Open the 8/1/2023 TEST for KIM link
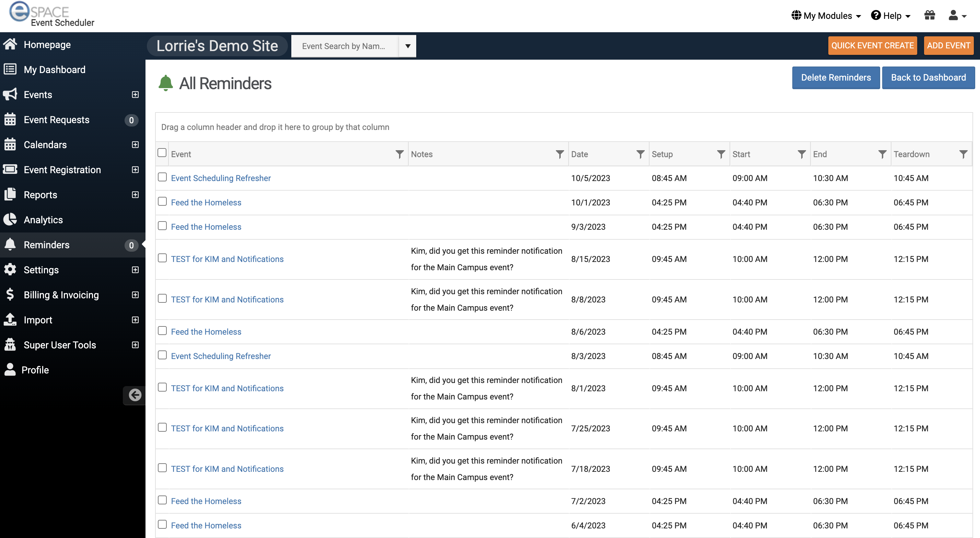The image size is (980, 538). (227, 388)
